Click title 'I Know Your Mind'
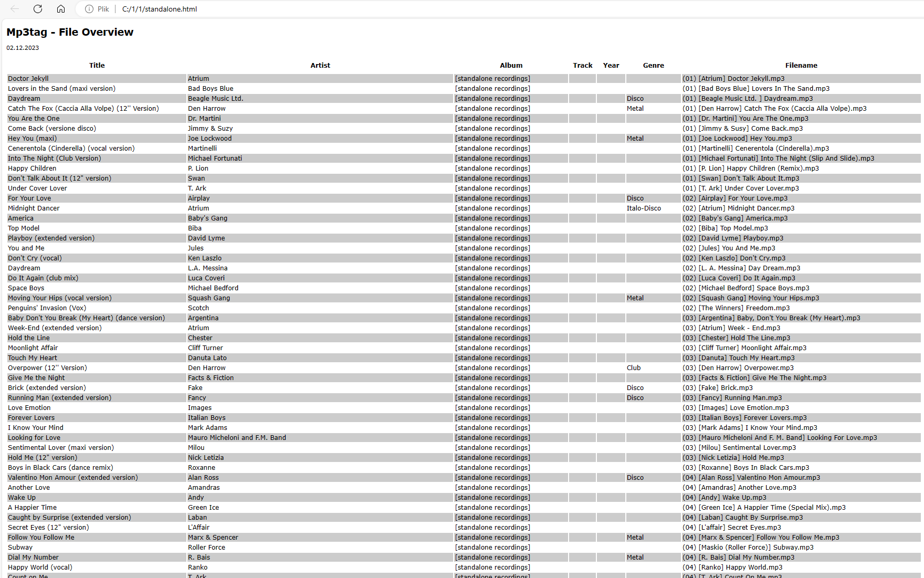This screenshot has height=578, width=924. click(x=36, y=428)
